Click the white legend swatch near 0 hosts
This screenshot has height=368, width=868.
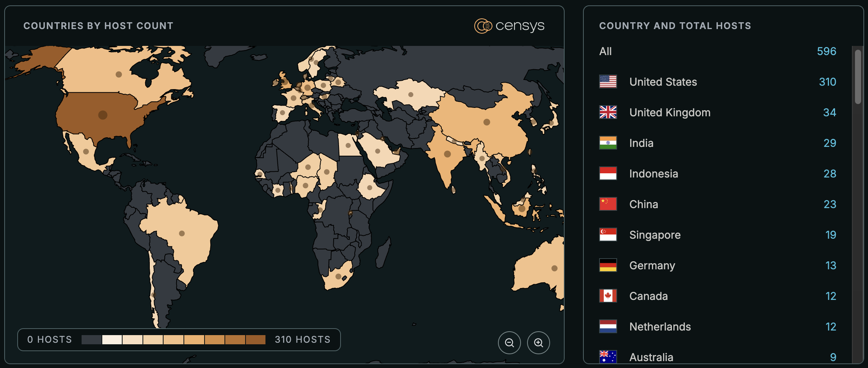point(112,340)
